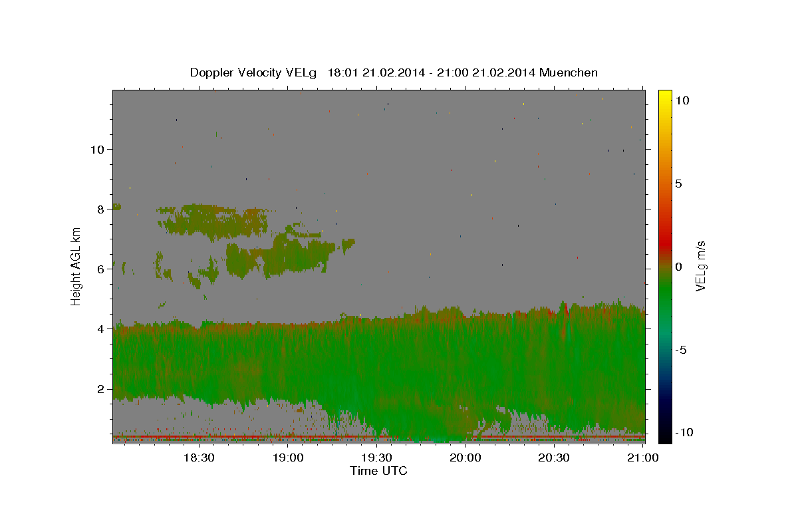Click the 18:30 time tick label
Viewport: 798px width, 532px height.
point(198,458)
